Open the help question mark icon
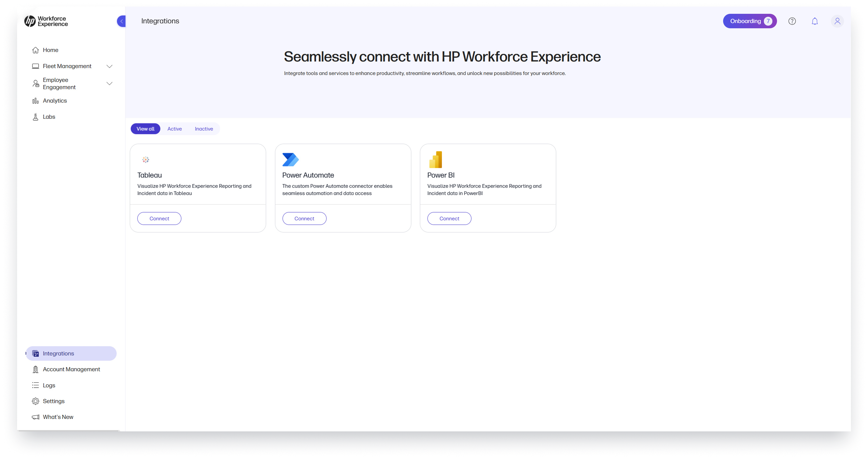 (792, 21)
